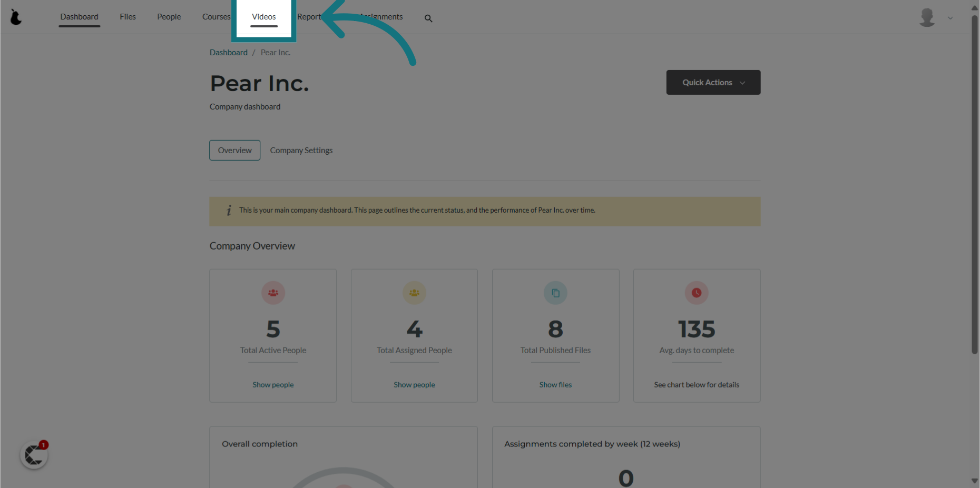Click the info icon in the yellow banner
The width and height of the screenshot is (980, 488).
229,211
